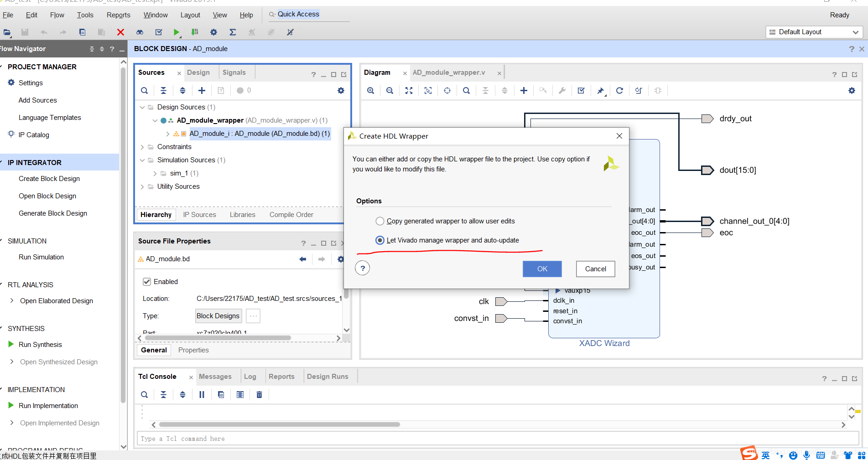Image resolution: width=868 pixels, height=460 pixels.
Task: Click Run Implementation
Action: (48, 406)
